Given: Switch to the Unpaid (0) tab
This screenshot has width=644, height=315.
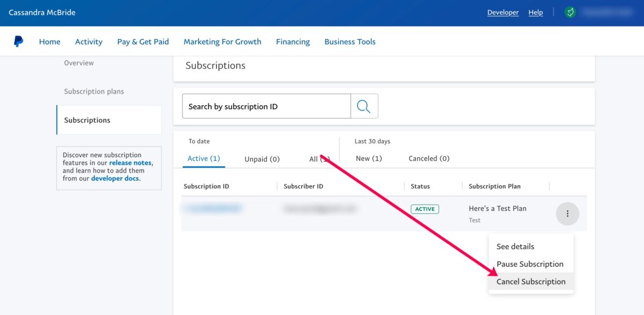Looking at the screenshot, I should pyautogui.click(x=262, y=159).
